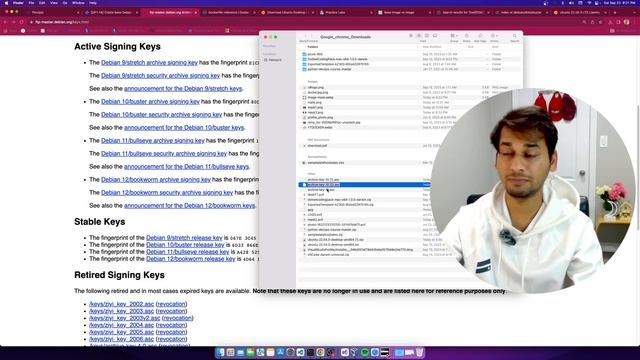Click Chrome back navigation arrow
This screenshot has width=640, height=360.
click(5, 22)
